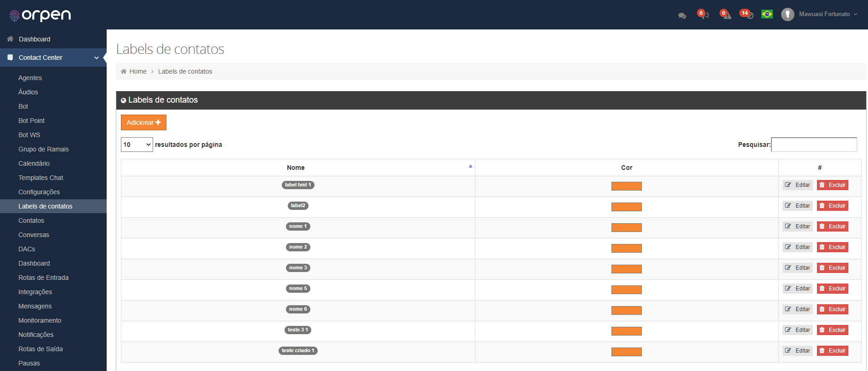Screen dimensions: 868x371
Task: Click the trash icon for nome 1
Action: click(822, 226)
